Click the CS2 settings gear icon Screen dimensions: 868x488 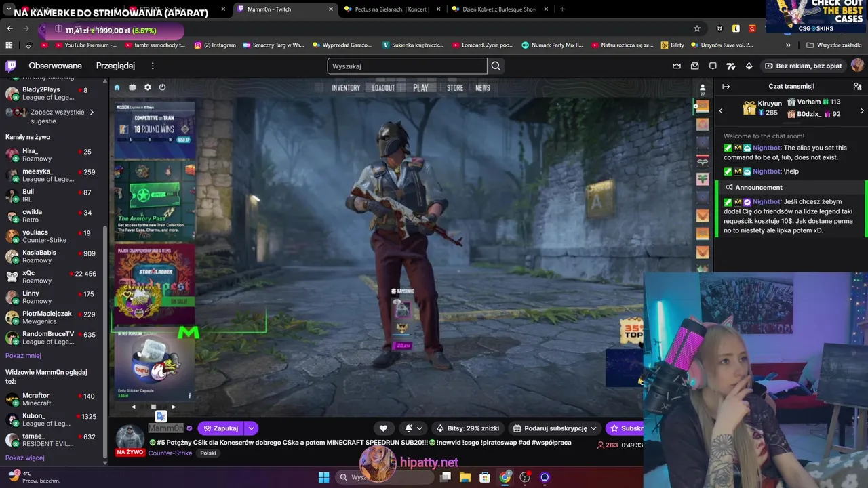(147, 87)
